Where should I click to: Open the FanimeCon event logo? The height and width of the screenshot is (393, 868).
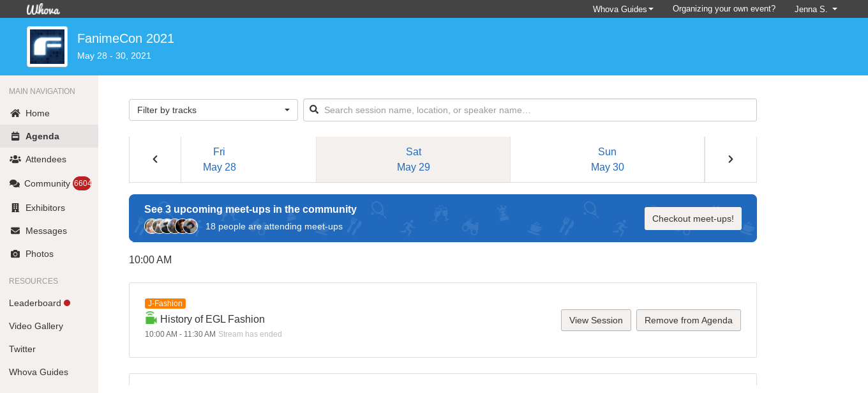pyautogui.click(x=47, y=47)
